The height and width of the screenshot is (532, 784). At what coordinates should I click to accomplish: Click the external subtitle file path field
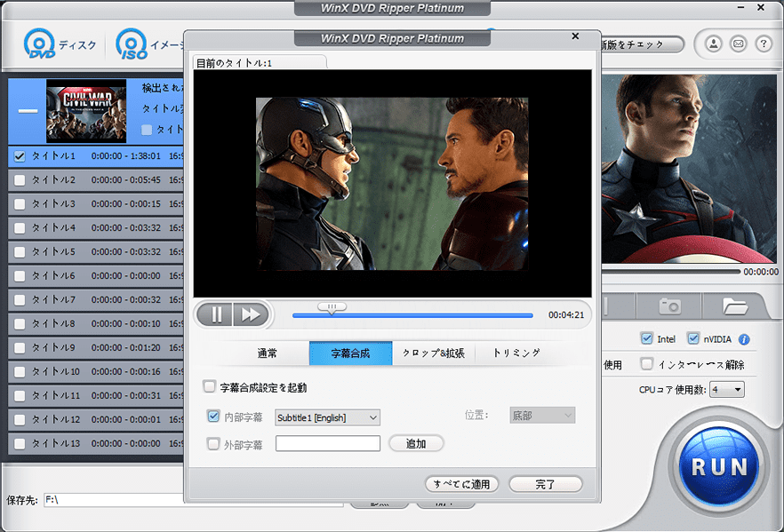click(327, 443)
